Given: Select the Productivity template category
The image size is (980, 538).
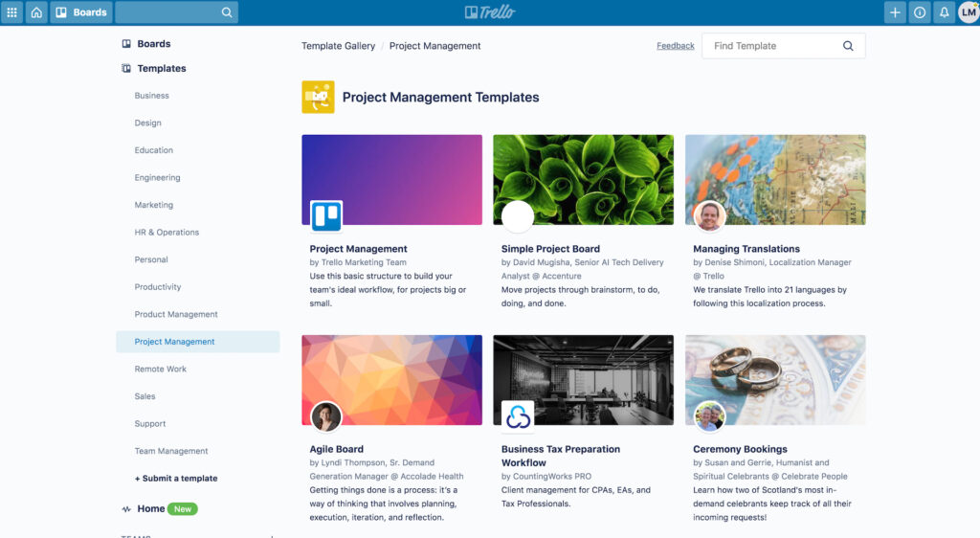Looking at the screenshot, I should (158, 287).
